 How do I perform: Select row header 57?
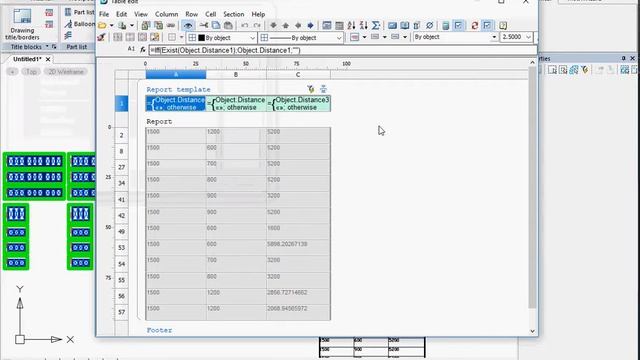(122, 312)
